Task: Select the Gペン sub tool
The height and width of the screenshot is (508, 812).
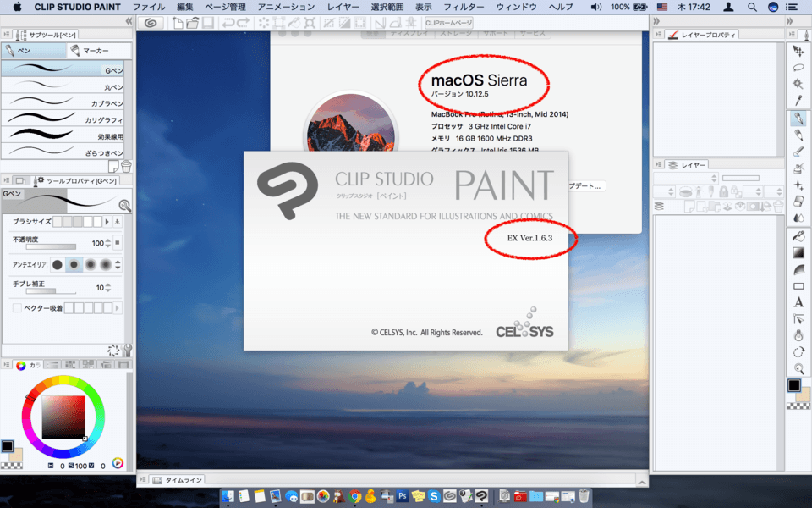Action: point(63,69)
